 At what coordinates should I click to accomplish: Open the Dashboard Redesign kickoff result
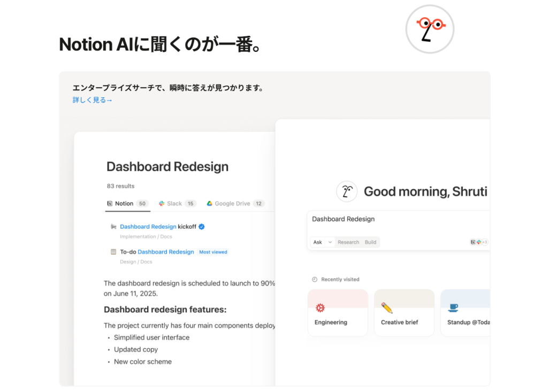click(158, 226)
